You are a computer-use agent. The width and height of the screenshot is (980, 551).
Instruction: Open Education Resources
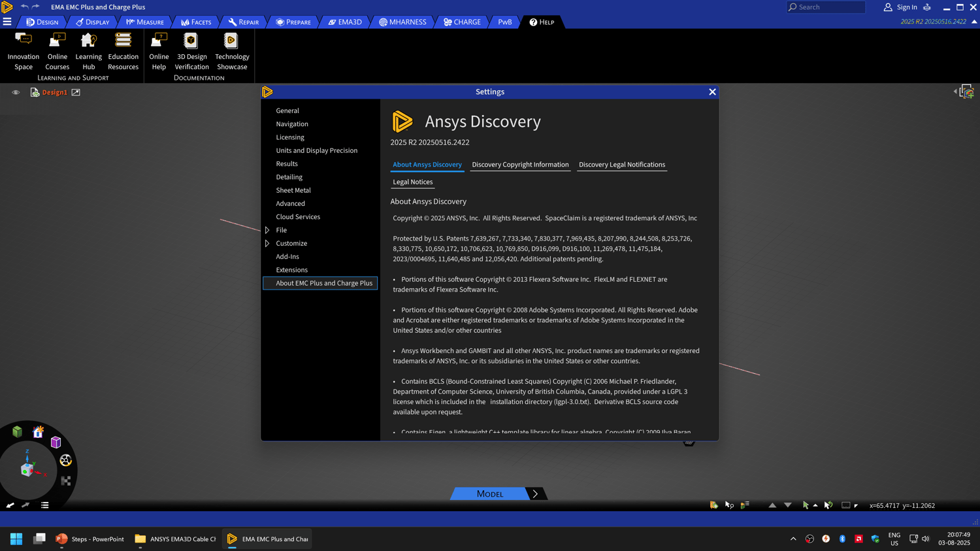pos(123,52)
